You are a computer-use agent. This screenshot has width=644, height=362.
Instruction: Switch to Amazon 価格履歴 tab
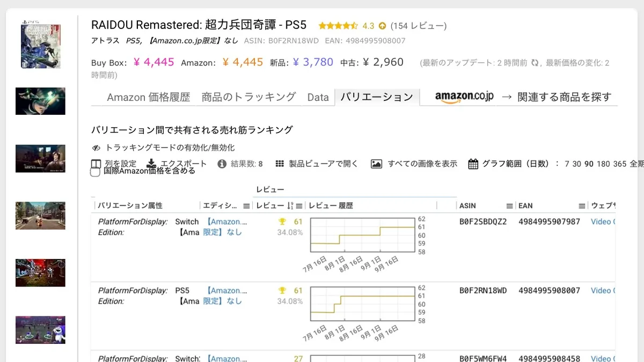point(149,97)
